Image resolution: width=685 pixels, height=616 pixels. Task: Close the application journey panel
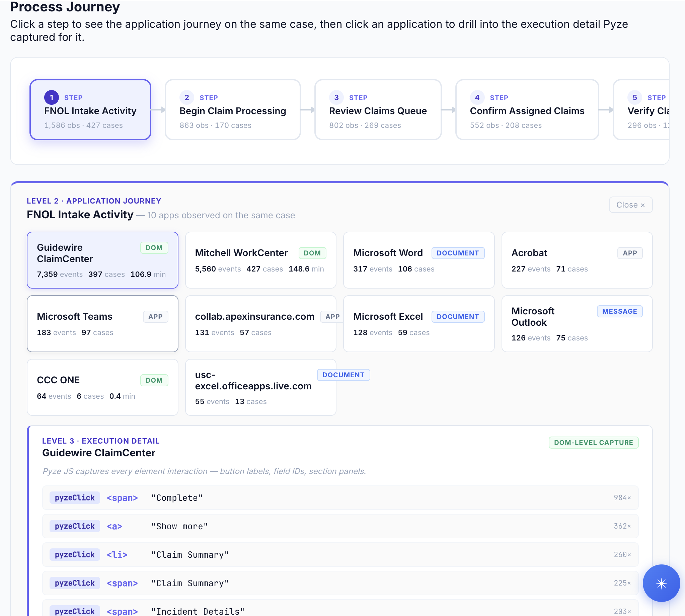click(x=630, y=205)
